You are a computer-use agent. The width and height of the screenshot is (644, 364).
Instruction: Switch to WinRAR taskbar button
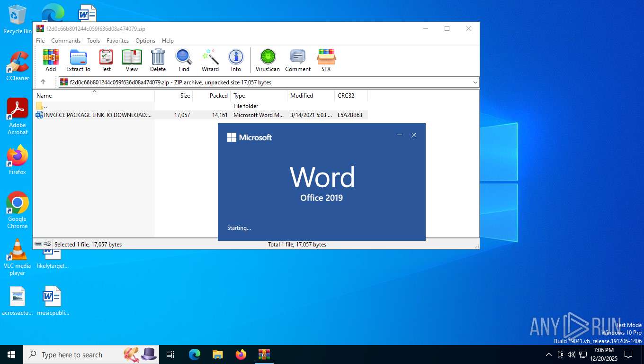pos(264,355)
